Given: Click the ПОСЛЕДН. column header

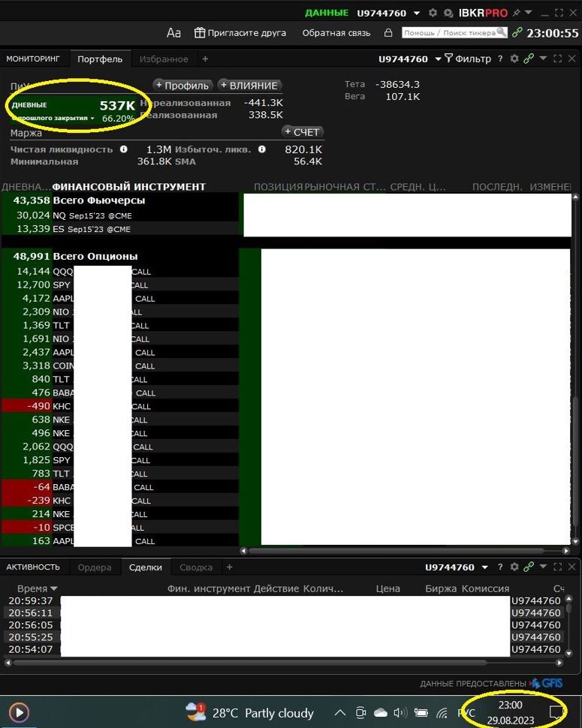Looking at the screenshot, I should [x=497, y=187].
